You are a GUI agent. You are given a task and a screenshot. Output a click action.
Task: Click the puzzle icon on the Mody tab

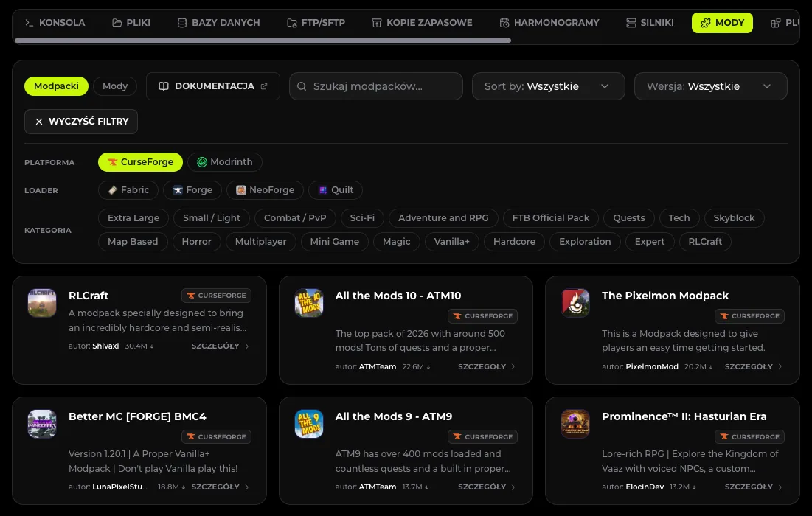(x=705, y=23)
